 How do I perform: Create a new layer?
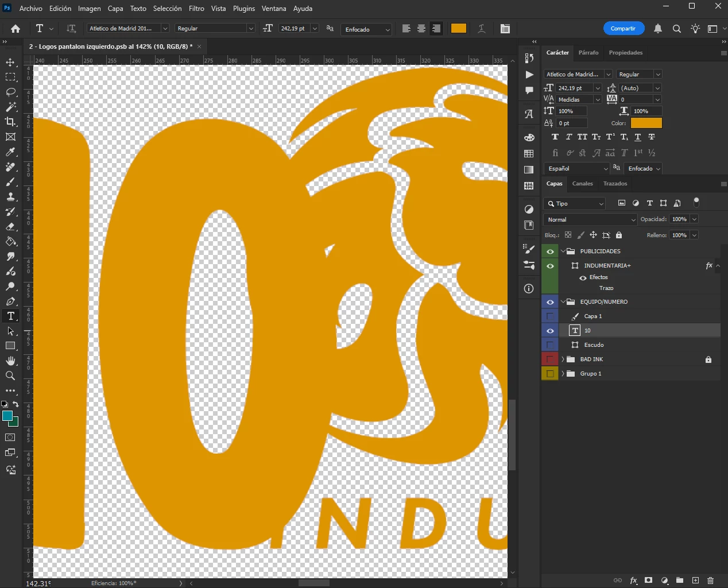695,581
